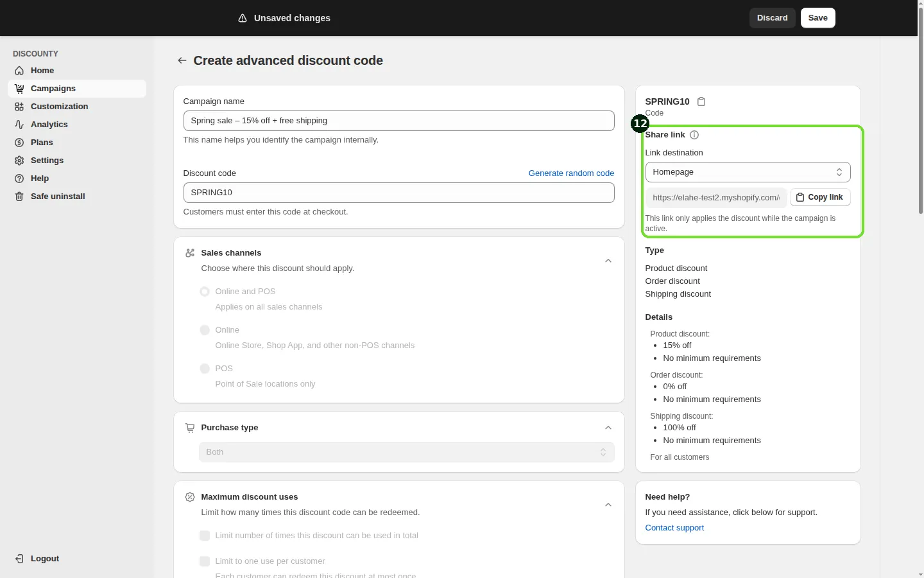Collapse the Maximum discount uses section

[x=608, y=505]
